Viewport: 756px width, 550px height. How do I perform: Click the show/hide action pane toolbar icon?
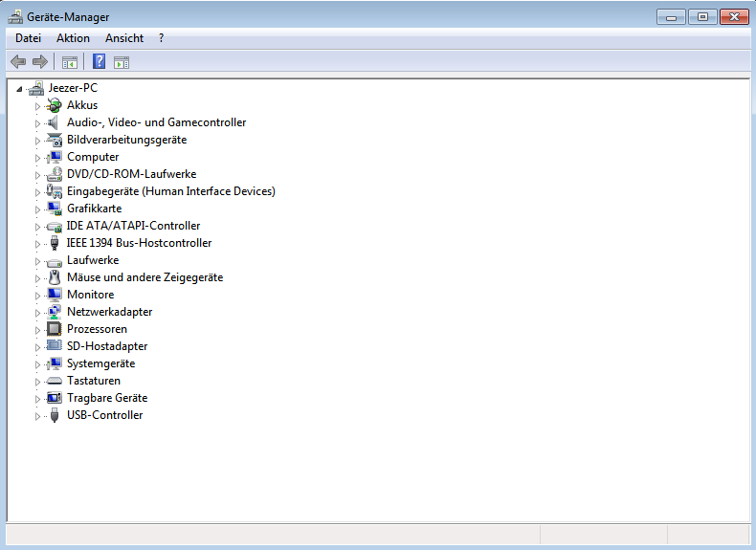[x=122, y=62]
